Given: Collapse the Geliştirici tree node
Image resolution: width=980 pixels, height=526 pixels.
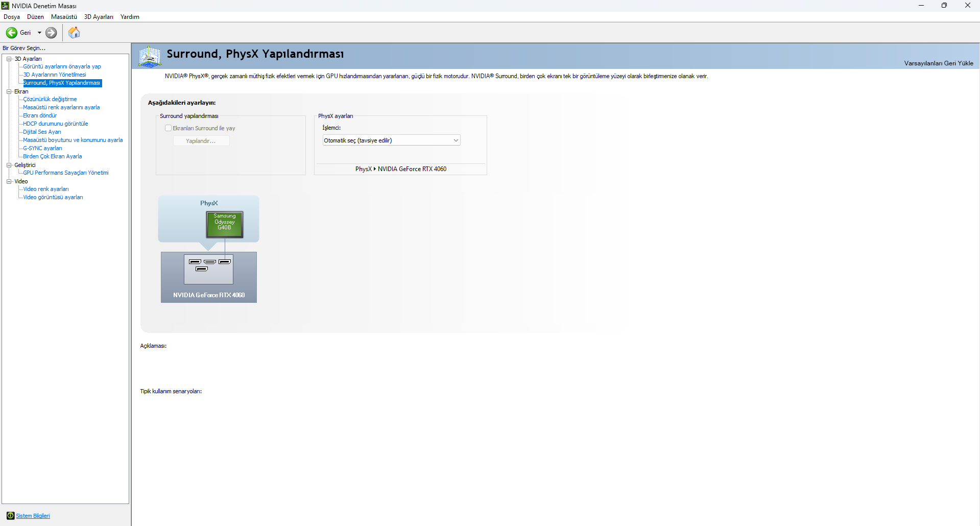Looking at the screenshot, I should click(9, 165).
